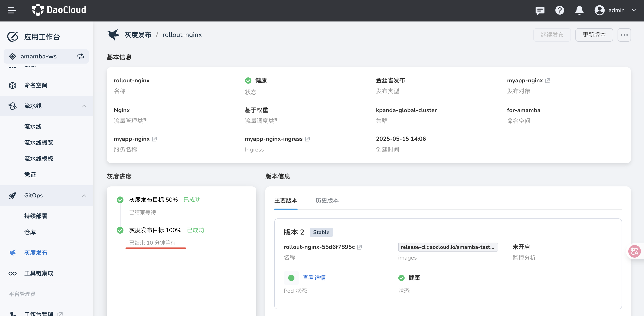This screenshot has width=644, height=316.
Task: Open the release target myapp-nginx external link icon
Action: [547, 81]
